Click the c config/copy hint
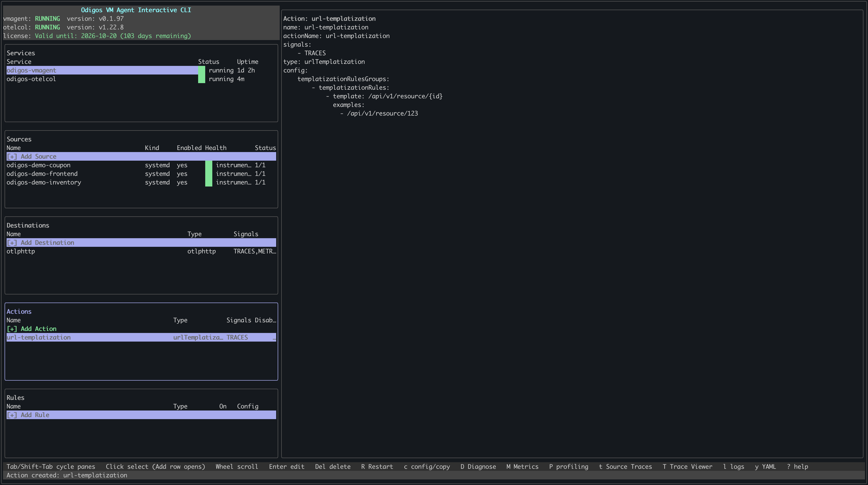Screen dimensions: 868x485 coord(427,467)
